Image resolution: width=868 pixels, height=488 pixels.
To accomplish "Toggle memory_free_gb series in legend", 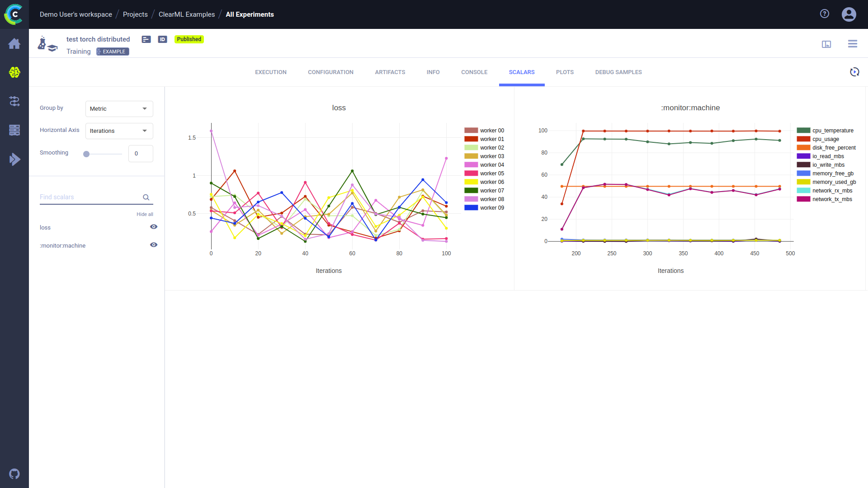I will click(826, 174).
